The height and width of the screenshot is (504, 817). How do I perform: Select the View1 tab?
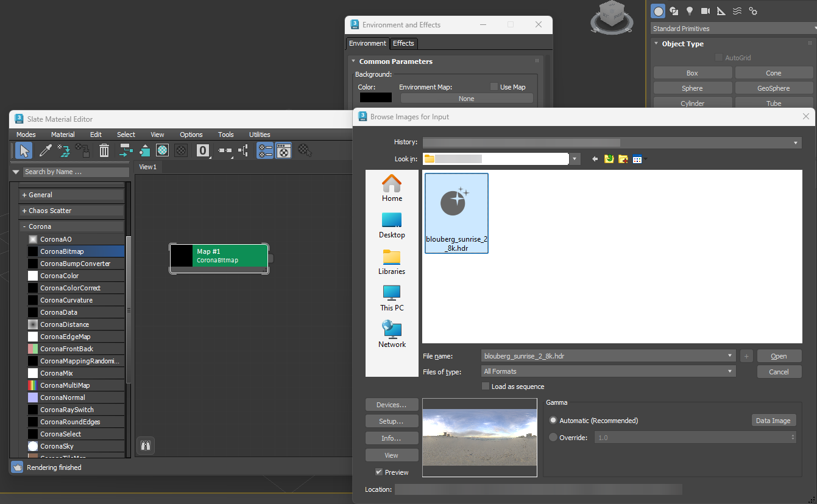tap(147, 167)
